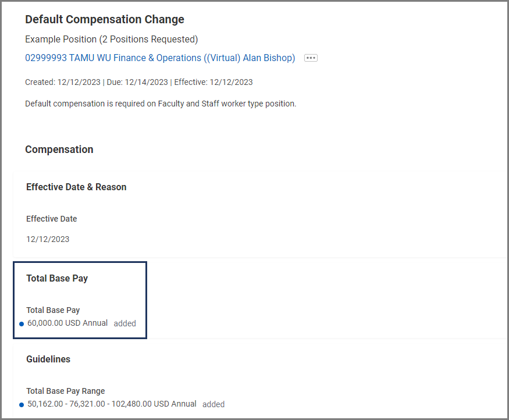Click blue change dot beside Total Base Pay Range value

click(22, 404)
